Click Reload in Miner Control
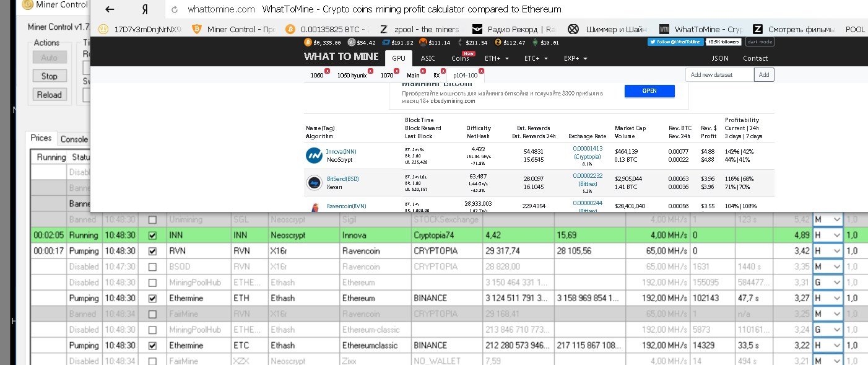The width and height of the screenshot is (868, 365). tap(50, 95)
